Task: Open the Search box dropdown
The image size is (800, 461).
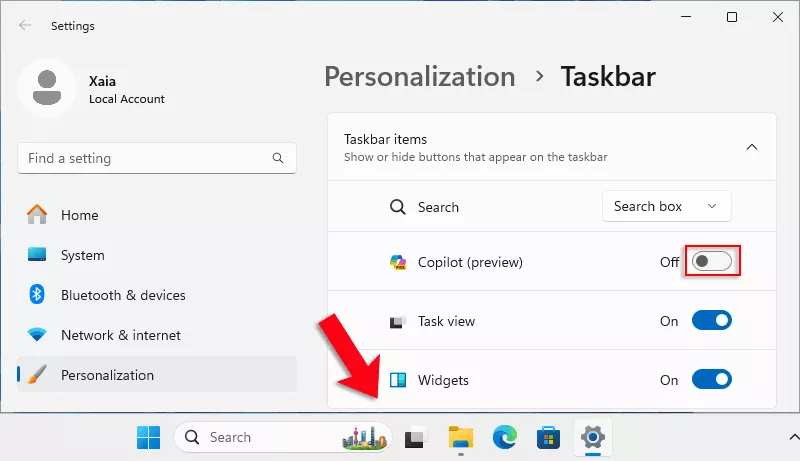Action: (x=666, y=207)
